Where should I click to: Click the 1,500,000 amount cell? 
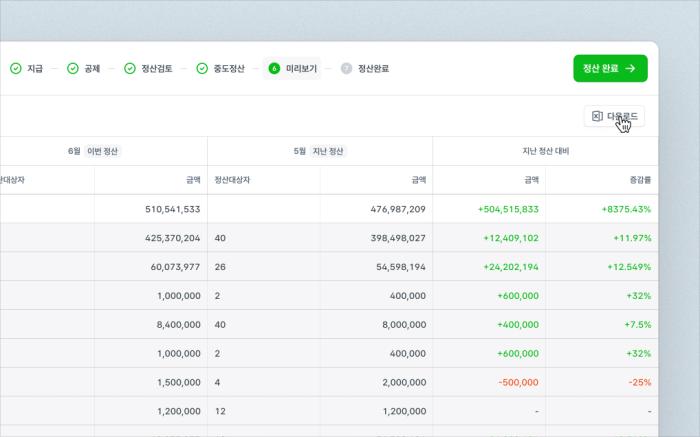pos(151,382)
